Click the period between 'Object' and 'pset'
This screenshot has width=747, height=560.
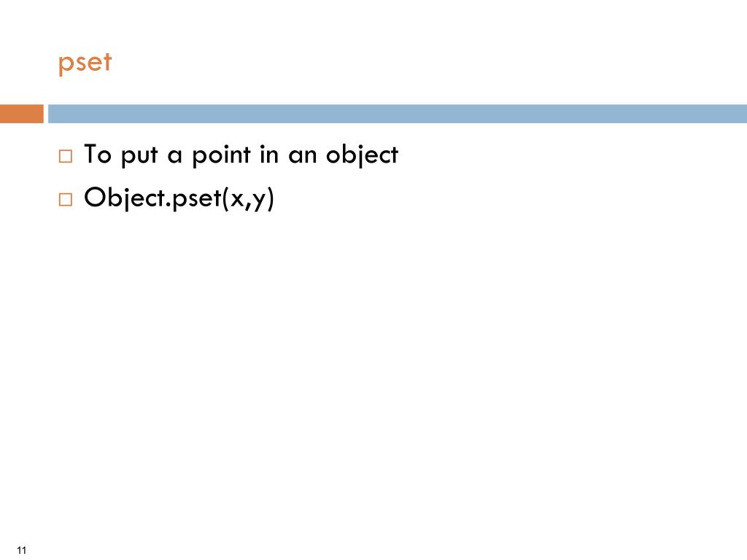point(169,206)
